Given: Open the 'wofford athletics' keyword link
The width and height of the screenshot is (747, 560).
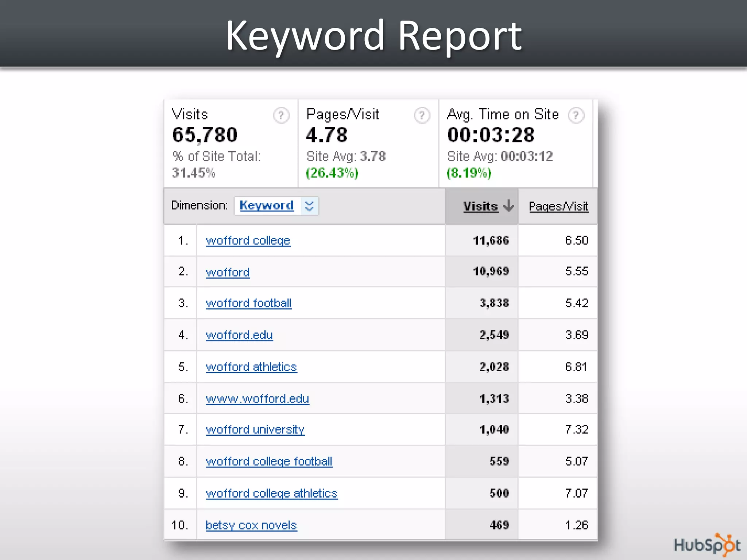Looking at the screenshot, I should [251, 367].
